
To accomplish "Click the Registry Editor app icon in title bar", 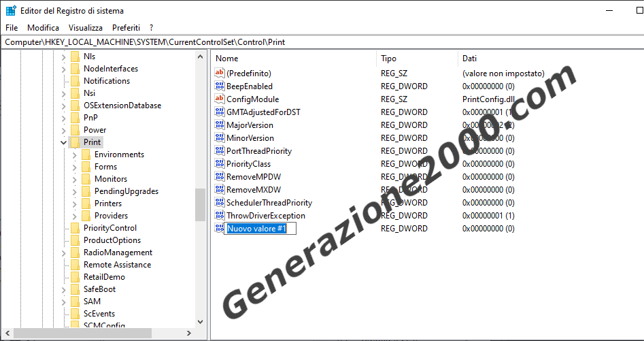I will pos(11,11).
